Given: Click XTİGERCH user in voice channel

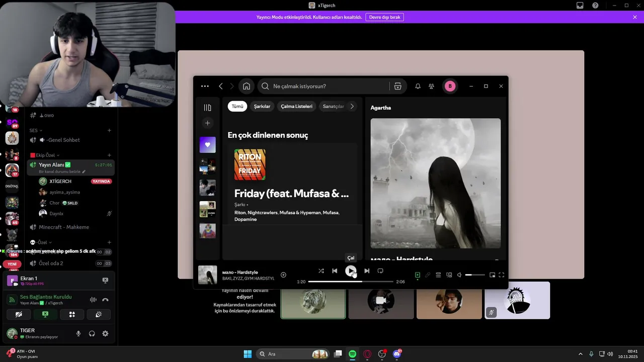Looking at the screenshot, I should [x=60, y=181].
